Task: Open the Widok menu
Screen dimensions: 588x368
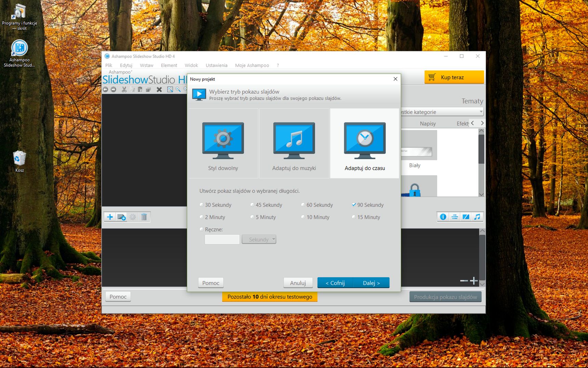Action: 191,65
